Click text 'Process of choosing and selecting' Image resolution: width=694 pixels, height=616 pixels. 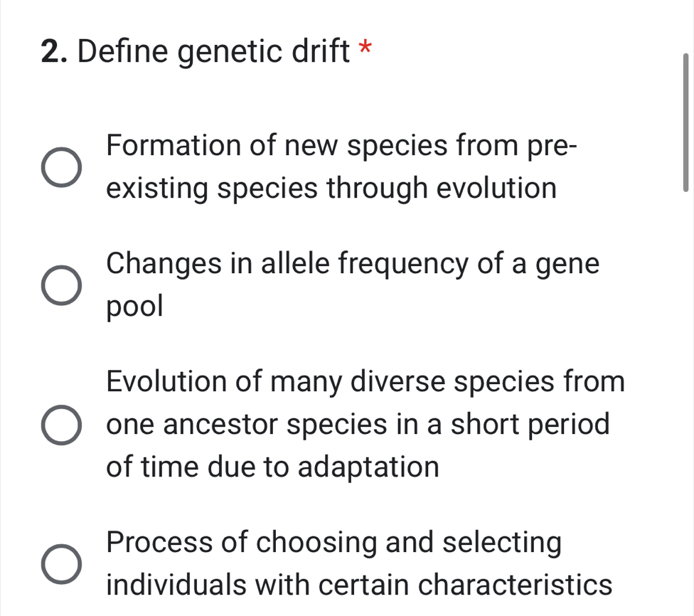click(333, 542)
